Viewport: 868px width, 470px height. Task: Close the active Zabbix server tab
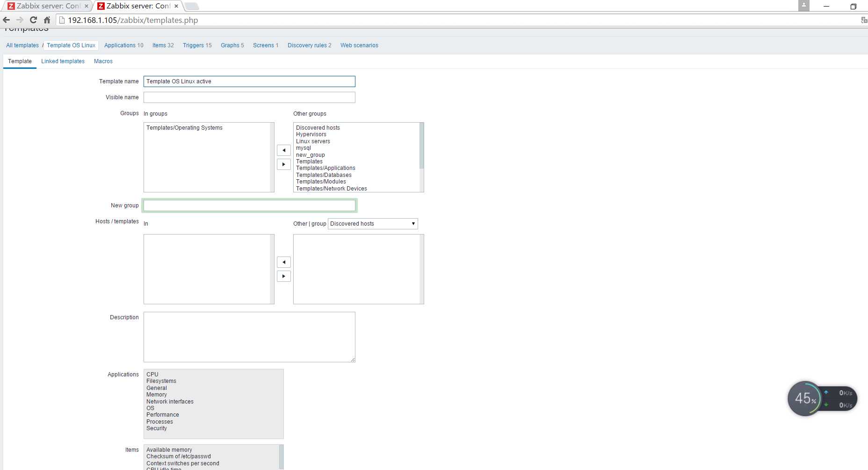[x=176, y=6]
